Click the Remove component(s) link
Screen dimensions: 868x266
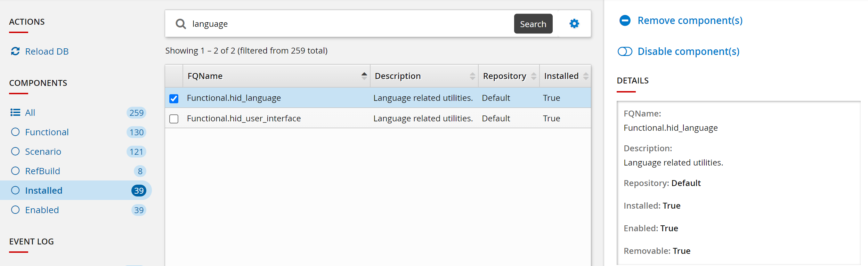[x=690, y=21]
